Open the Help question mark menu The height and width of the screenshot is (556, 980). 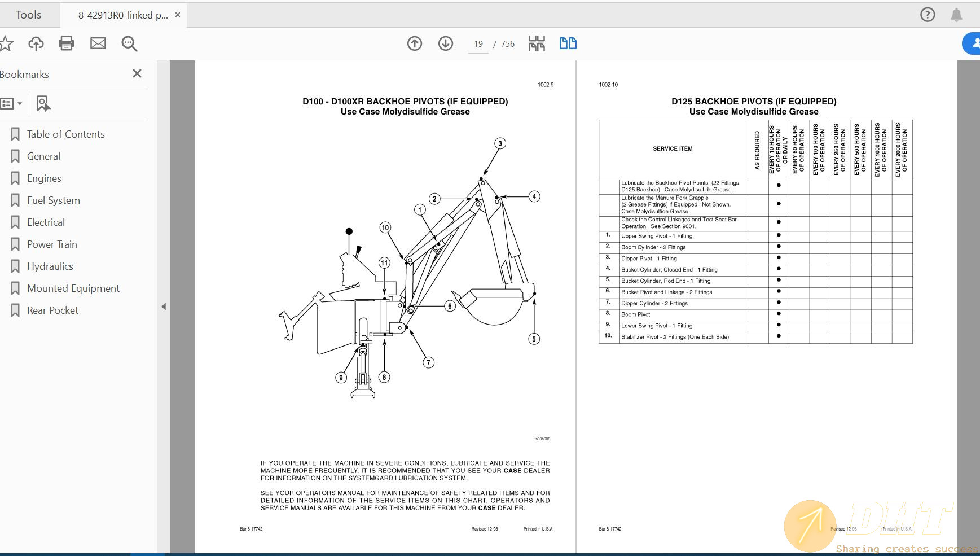click(928, 15)
